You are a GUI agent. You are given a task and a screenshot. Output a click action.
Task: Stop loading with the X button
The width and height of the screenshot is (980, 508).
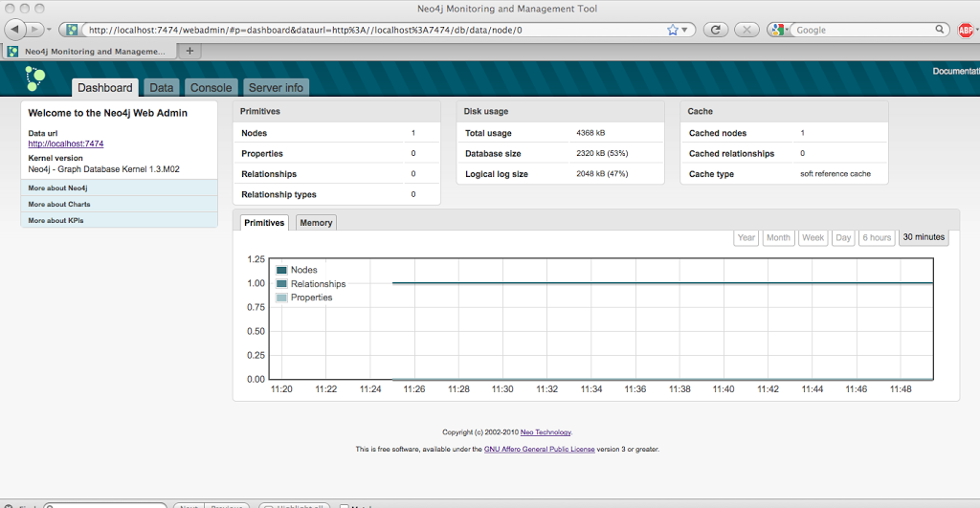point(746,30)
